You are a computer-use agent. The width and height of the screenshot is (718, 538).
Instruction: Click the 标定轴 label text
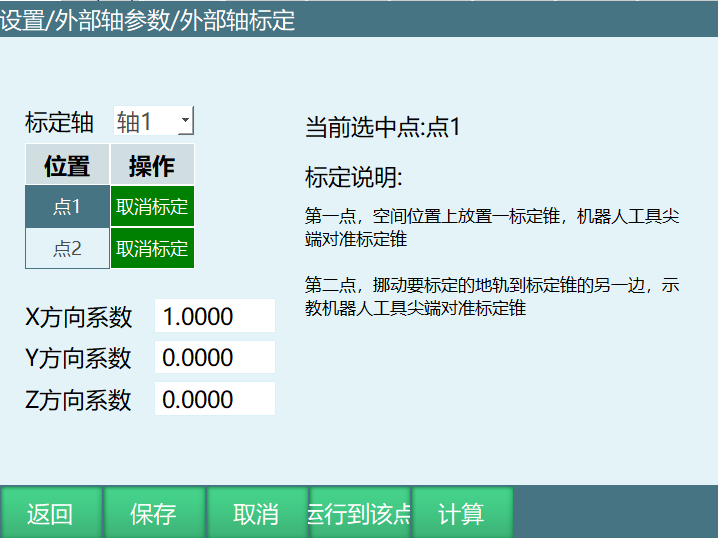[59, 123]
